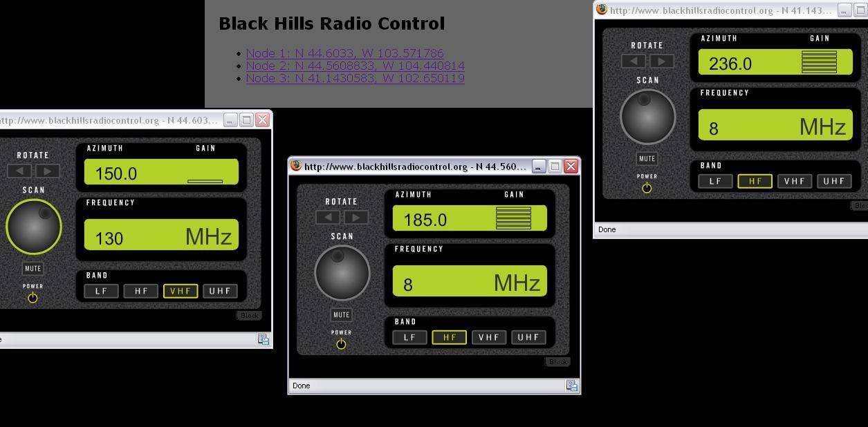Click rotate right arrow in azimuth 185.0 panel

[356, 217]
